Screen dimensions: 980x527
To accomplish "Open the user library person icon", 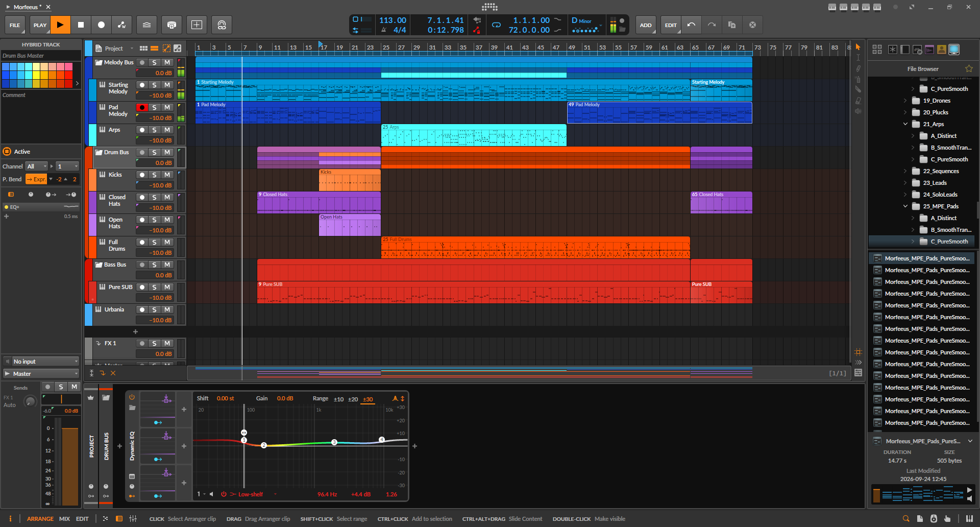I will (x=942, y=49).
